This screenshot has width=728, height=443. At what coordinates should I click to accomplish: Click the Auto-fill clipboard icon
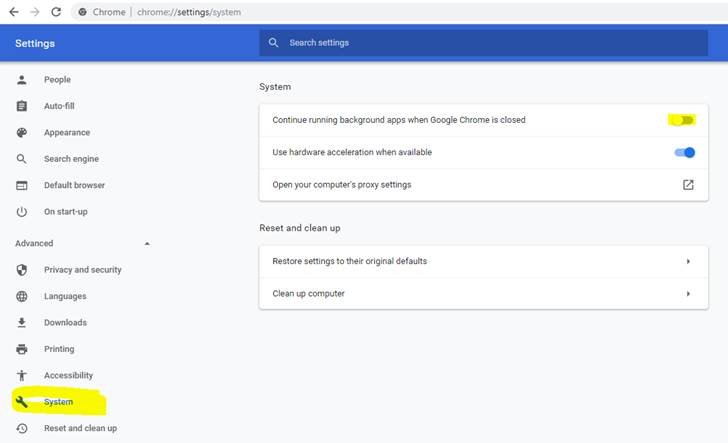tap(22, 106)
